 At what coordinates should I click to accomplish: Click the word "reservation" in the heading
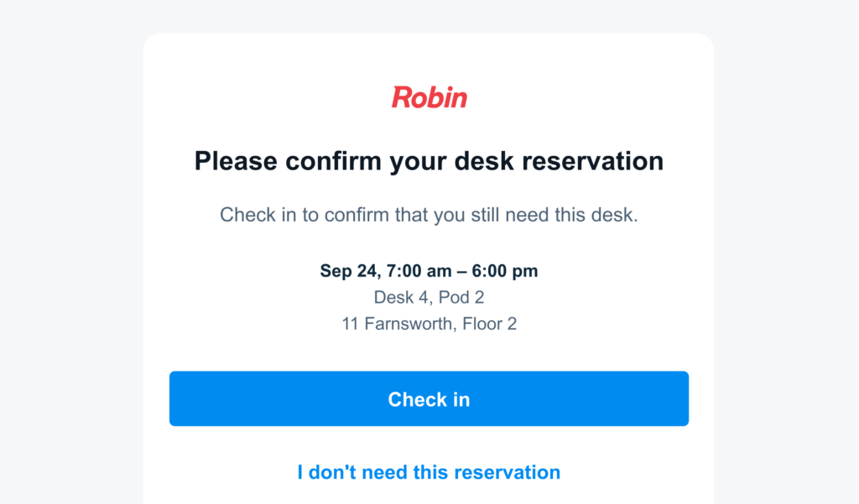click(592, 161)
